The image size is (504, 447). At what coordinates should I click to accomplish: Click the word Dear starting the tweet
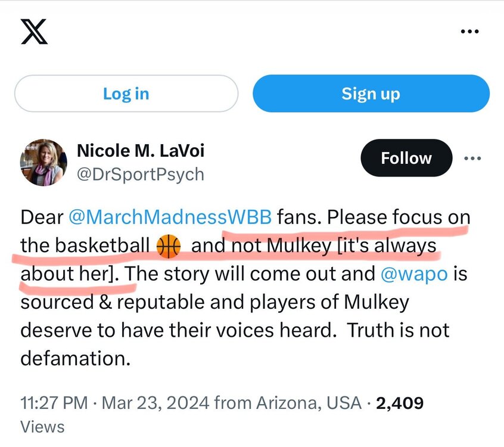coord(42,218)
